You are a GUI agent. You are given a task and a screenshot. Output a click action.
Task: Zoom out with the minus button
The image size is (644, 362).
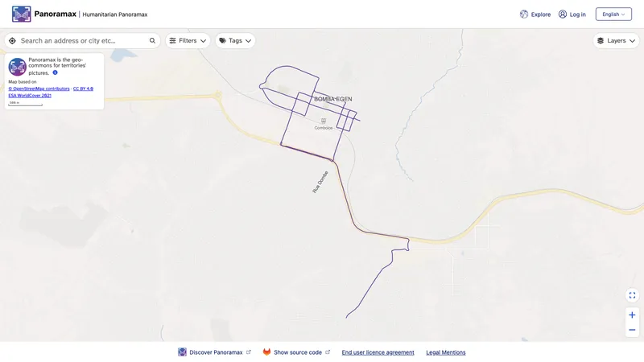pyautogui.click(x=632, y=330)
